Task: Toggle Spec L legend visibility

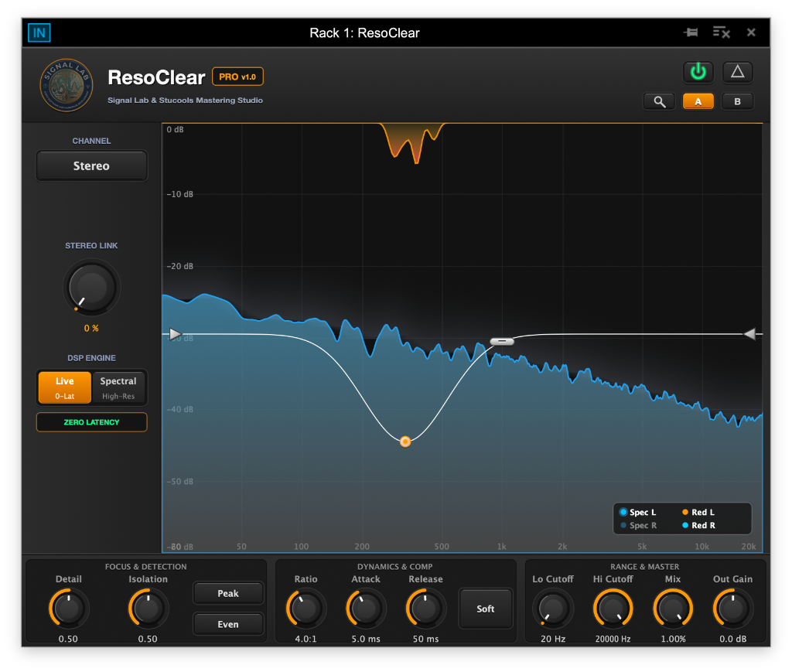Action: click(x=638, y=512)
